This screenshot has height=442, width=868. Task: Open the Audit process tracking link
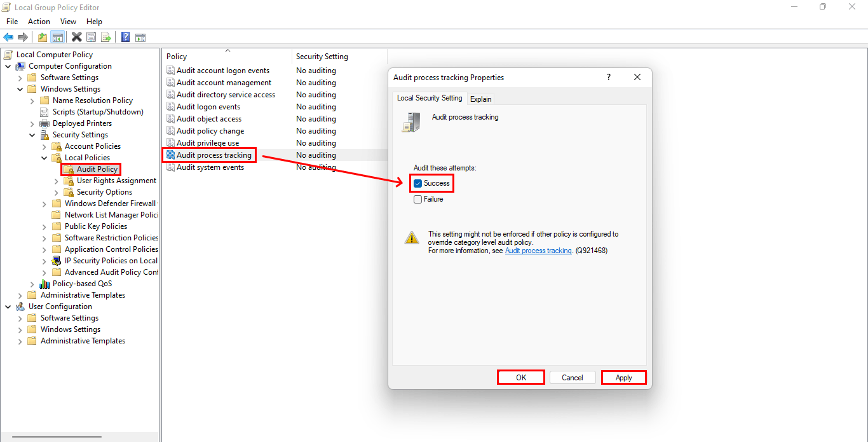(538, 250)
